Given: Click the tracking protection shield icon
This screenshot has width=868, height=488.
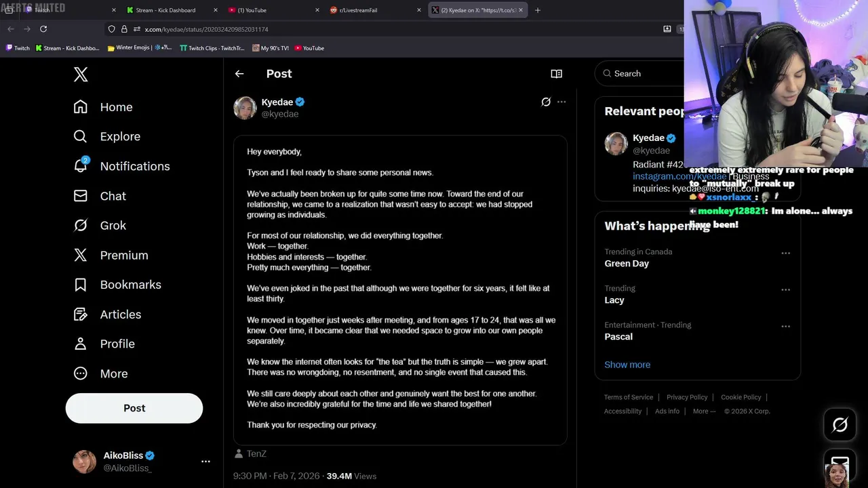Looking at the screenshot, I should pyautogui.click(x=111, y=29).
